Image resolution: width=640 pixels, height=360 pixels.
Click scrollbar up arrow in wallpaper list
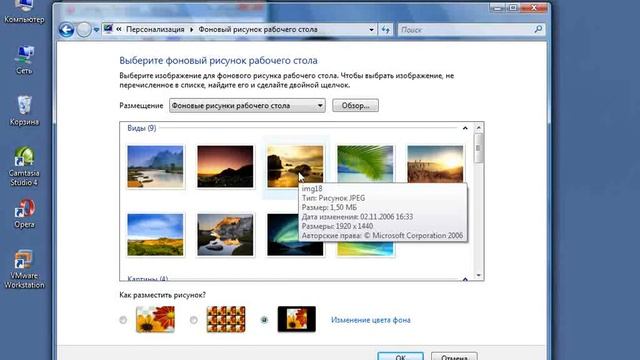click(478, 128)
